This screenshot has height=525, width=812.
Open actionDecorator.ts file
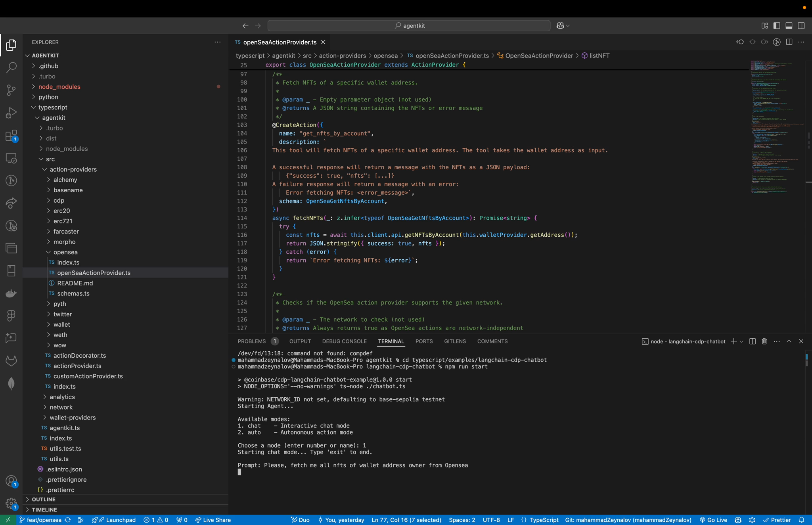[x=125, y=356]
